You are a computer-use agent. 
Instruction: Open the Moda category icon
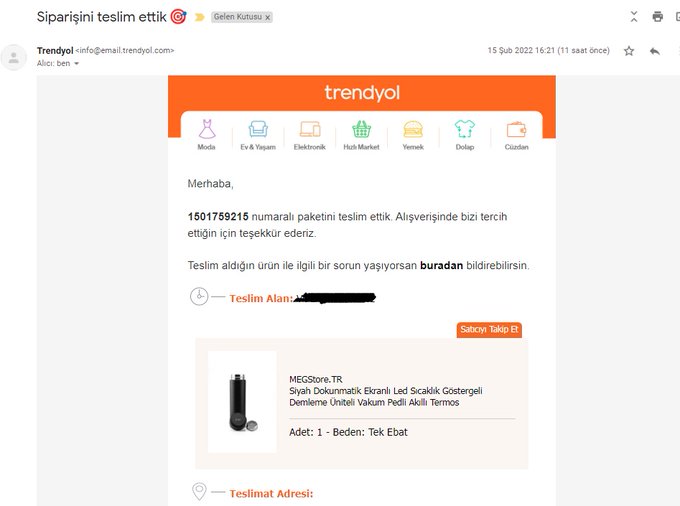point(207,129)
